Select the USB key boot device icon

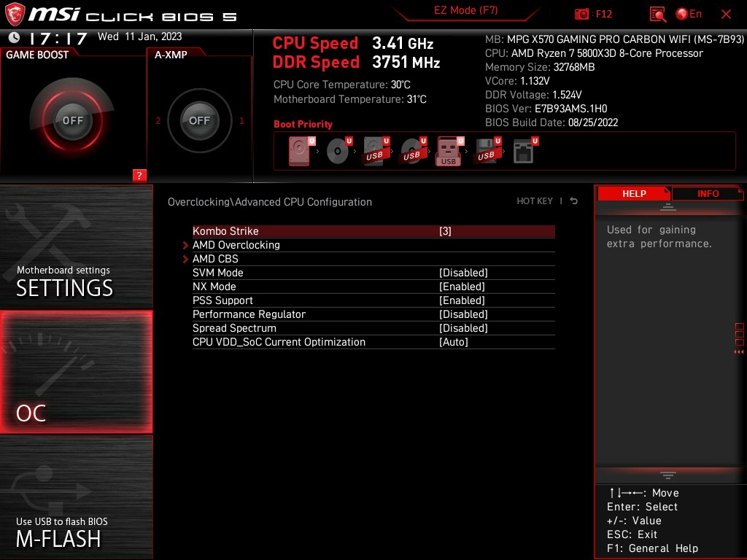pyautogui.click(x=449, y=152)
